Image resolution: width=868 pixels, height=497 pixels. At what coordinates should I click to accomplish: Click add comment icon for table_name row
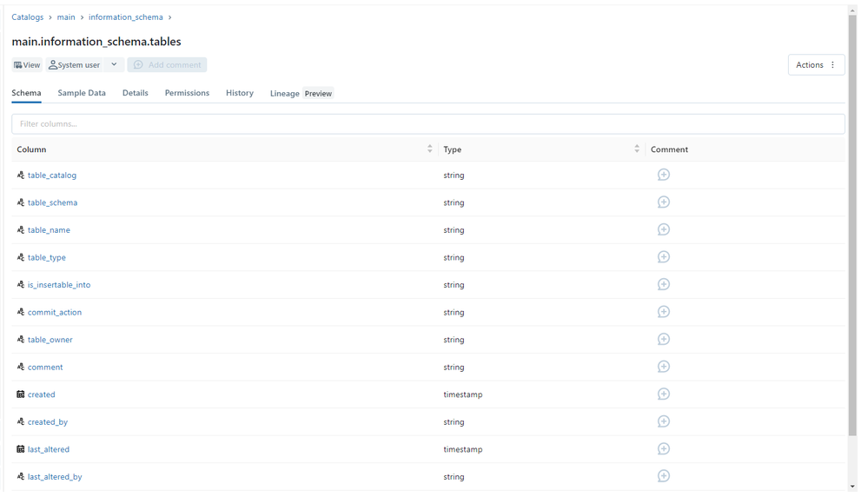click(663, 229)
